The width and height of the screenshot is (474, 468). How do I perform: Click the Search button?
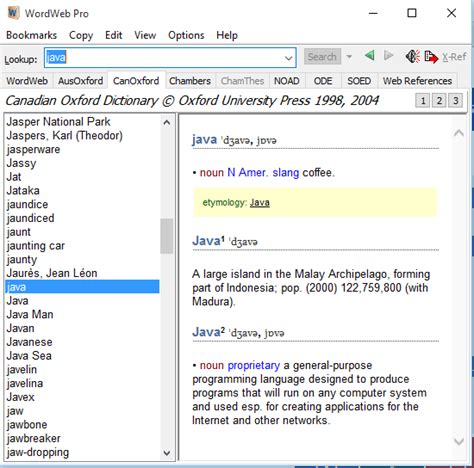(322, 57)
